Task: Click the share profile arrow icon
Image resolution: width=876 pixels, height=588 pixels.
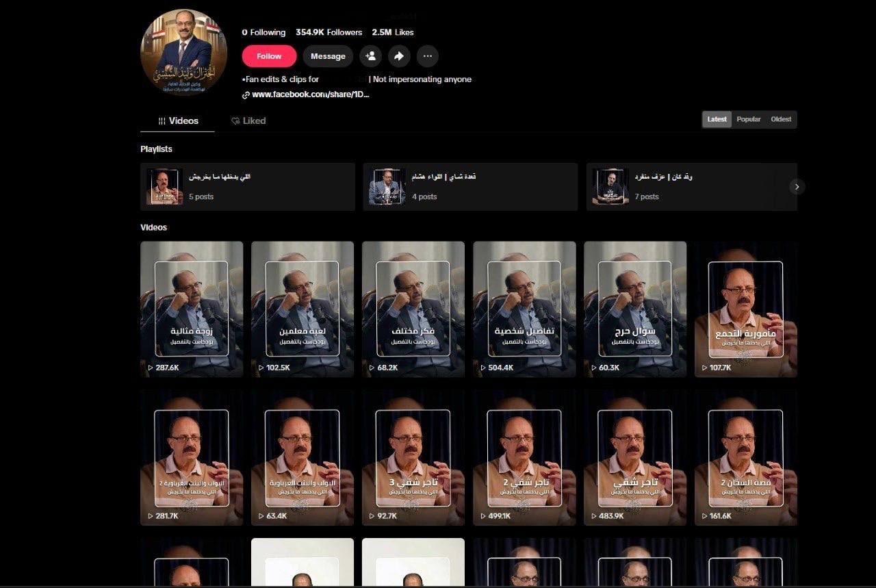Action: coord(399,56)
